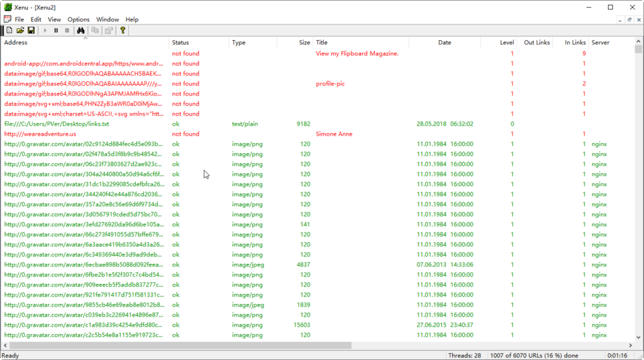Click the grayed-out Copy toolbar icon

[x=95, y=30]
